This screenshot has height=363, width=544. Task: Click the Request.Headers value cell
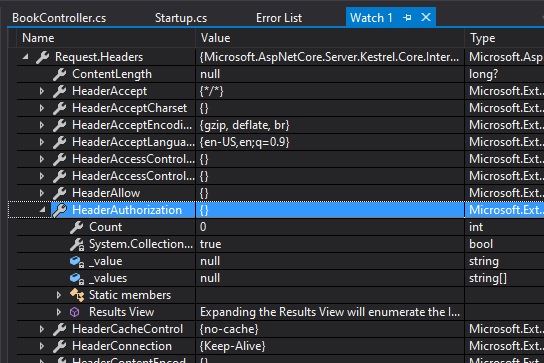point(329,57)
